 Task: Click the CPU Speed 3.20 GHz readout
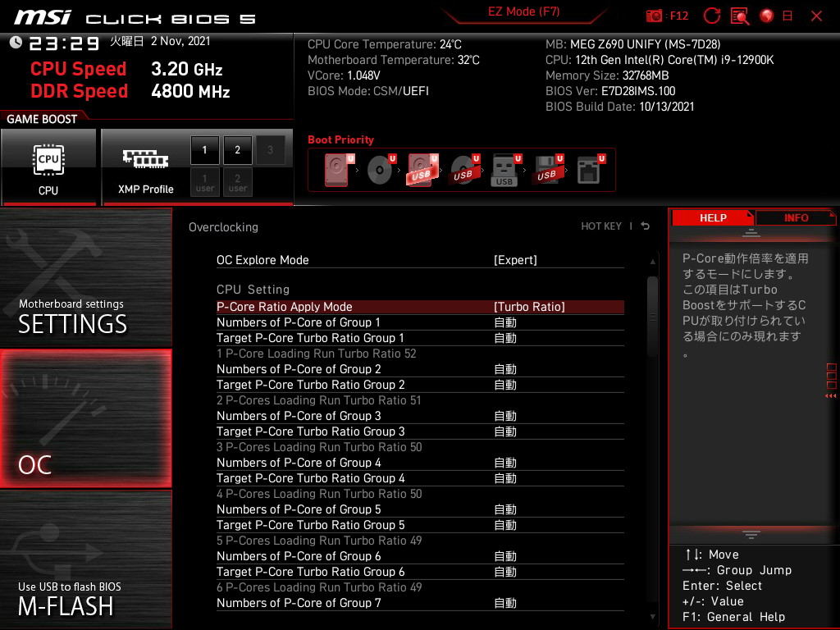tap(186, 69)
